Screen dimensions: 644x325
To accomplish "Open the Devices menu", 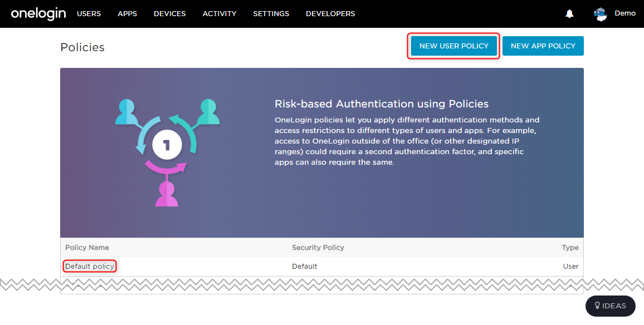I will point(169,13).
